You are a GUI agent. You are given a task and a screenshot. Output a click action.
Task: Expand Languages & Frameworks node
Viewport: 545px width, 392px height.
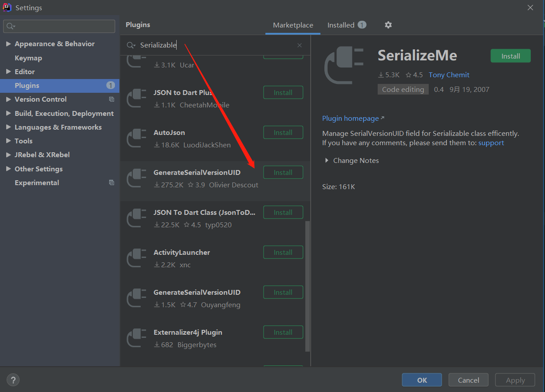click(x=8, y=127)
